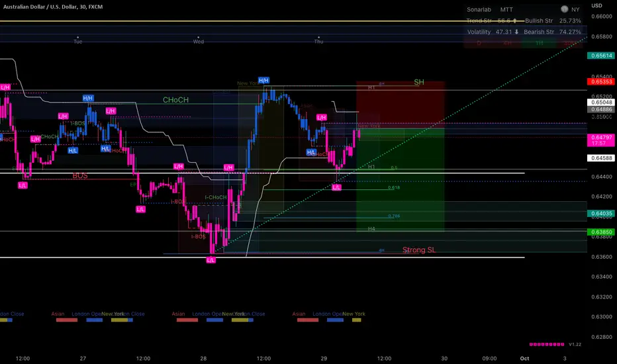The image size is (617, 364).
Task: Click the 0.65800 price axis tick
Action: pyautogui.click(x=602, y=36)
